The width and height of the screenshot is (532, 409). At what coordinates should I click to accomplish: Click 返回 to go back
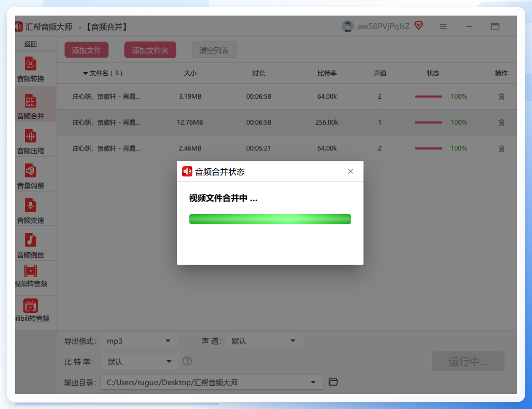click(x=31, y=44)
